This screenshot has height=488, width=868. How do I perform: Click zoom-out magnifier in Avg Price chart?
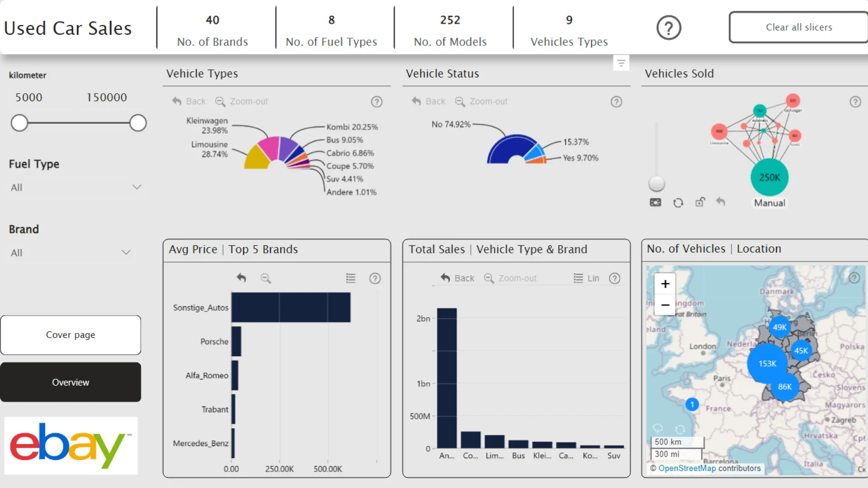point(266,278)
